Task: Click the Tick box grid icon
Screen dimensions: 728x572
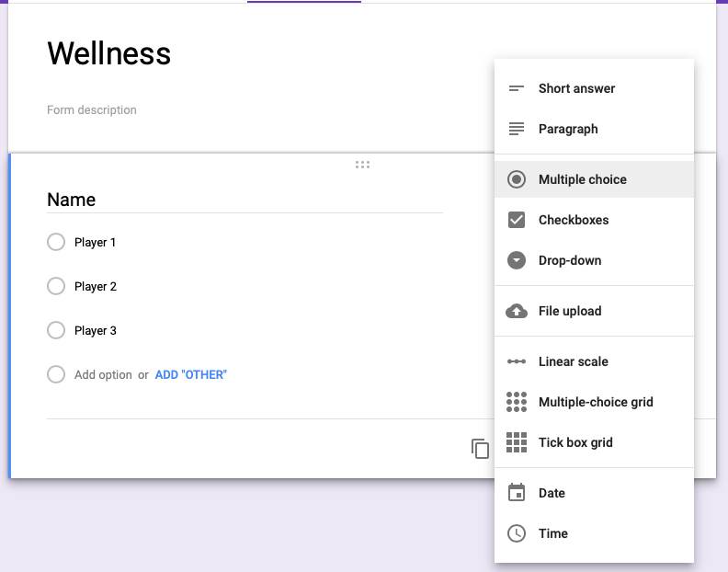Action: click(x=517, y=442)
